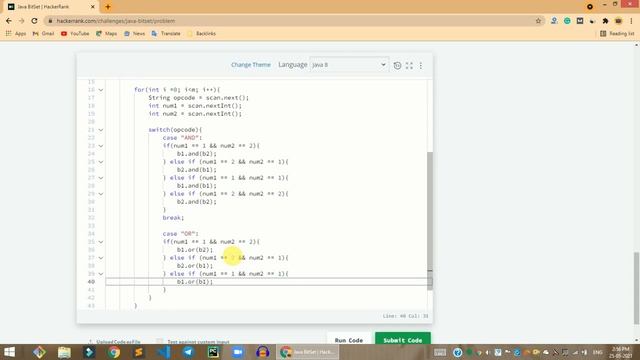Viewport: 640px width, 360px height.
Task: Bookmark this page with the star
Action: coord(538,21)
